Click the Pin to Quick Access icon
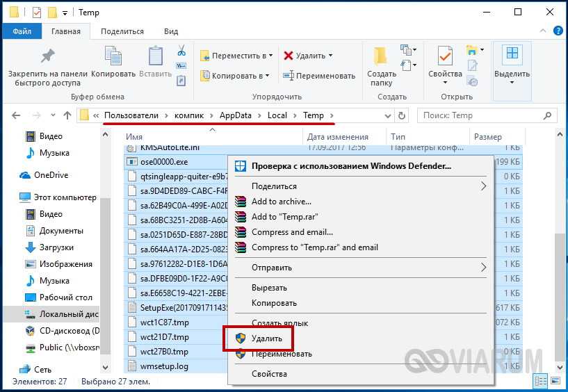This screenshot has height=392, width=568. 47,58
